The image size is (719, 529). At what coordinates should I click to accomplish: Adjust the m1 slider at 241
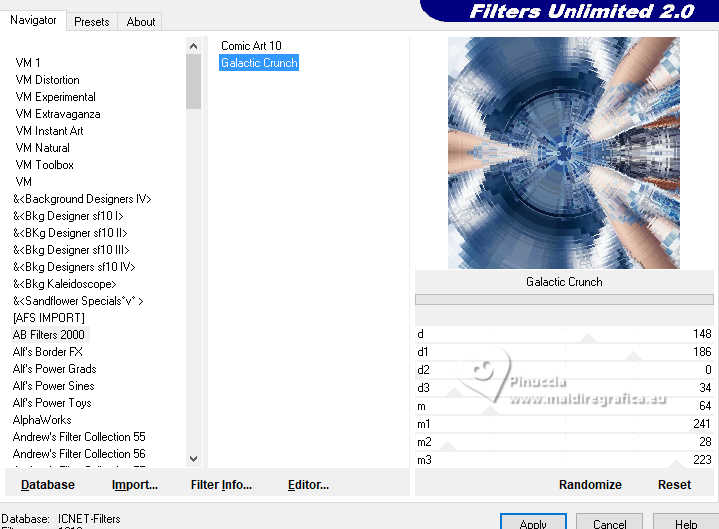click(x=564, y=424)
